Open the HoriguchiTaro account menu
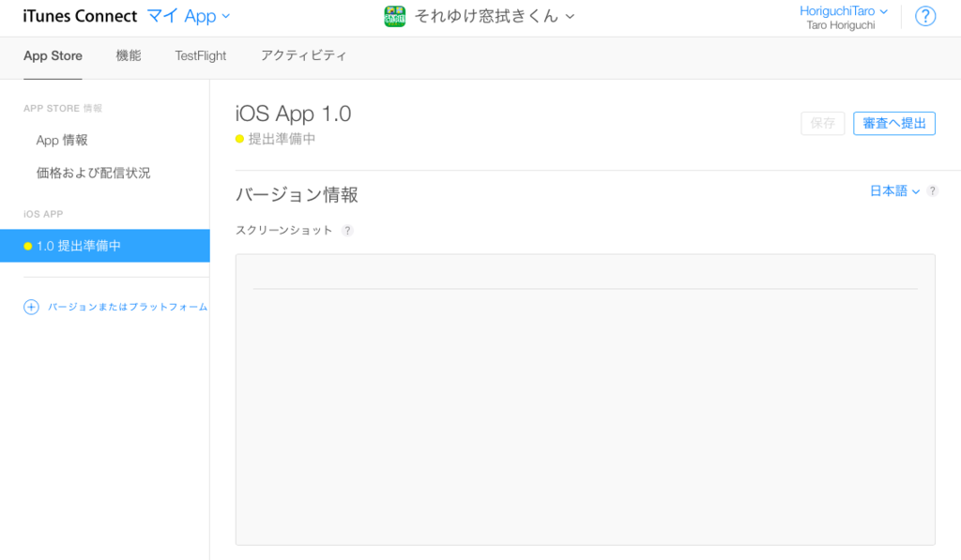The image size is (961, 560). pyautogui.click(x=844, y=11)
